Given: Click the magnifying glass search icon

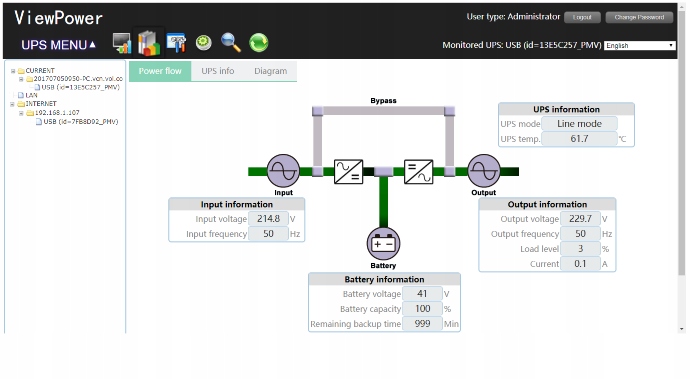Looking at the screenshot, I should pyautogui.click(x=231, y=43).
